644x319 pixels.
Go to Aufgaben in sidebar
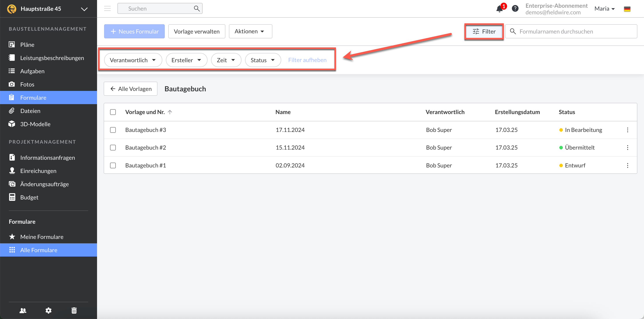pyautogui.click(x=32, y=71)
